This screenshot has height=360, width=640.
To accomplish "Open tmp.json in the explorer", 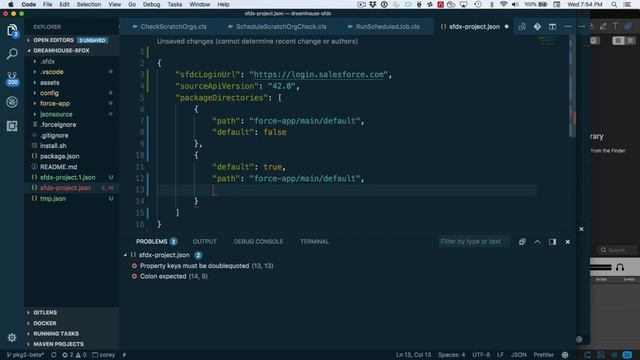I will point(53,199).
